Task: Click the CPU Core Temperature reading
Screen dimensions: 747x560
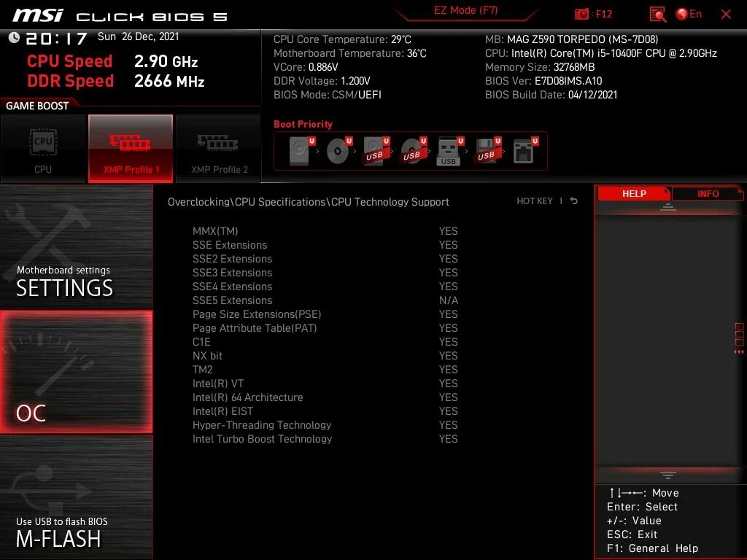Action: pos(342,39)
